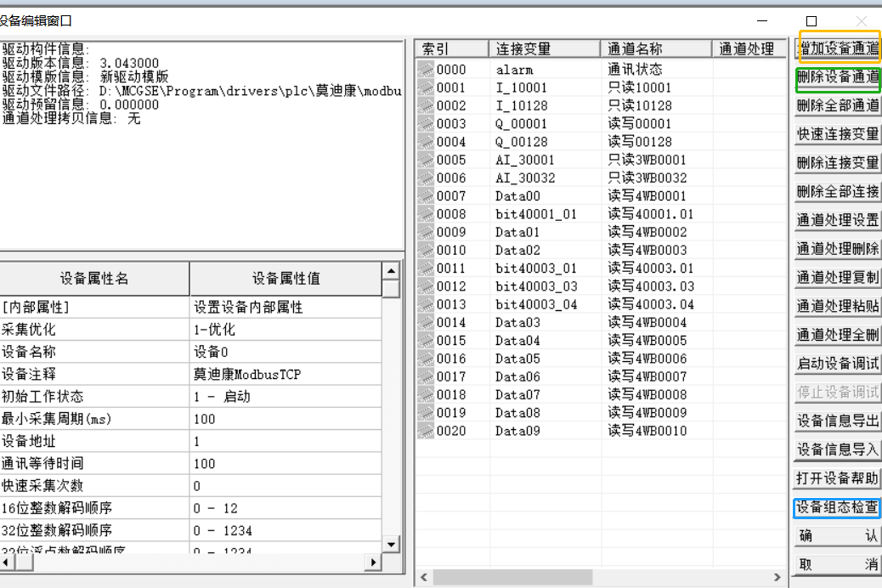Click the channel icon in row 0014

425,322
